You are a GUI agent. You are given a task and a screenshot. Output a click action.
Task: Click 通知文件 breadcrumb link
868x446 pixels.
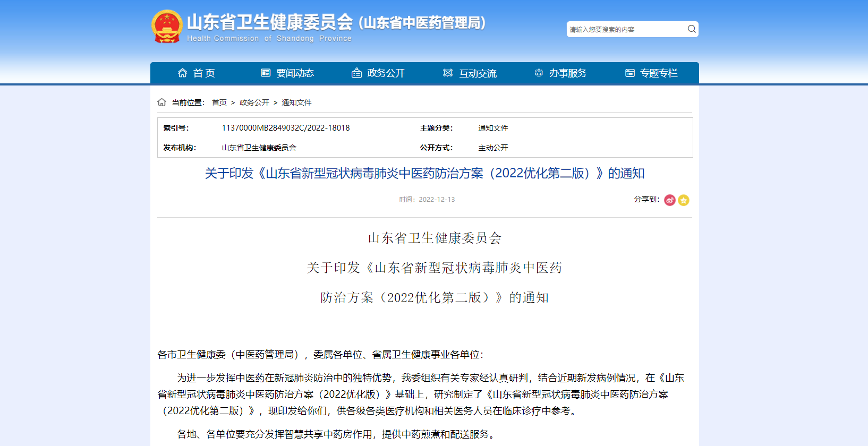point(296,102)
